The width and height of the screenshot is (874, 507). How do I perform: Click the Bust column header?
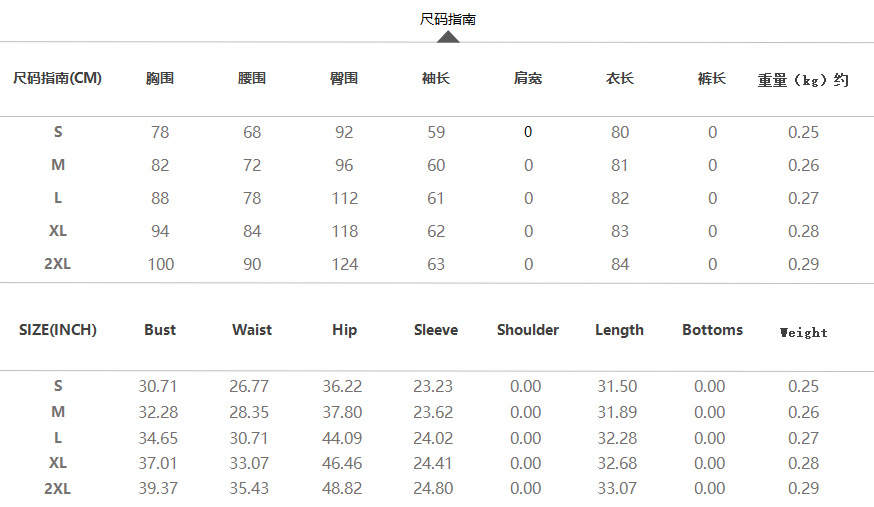point(160,330)
